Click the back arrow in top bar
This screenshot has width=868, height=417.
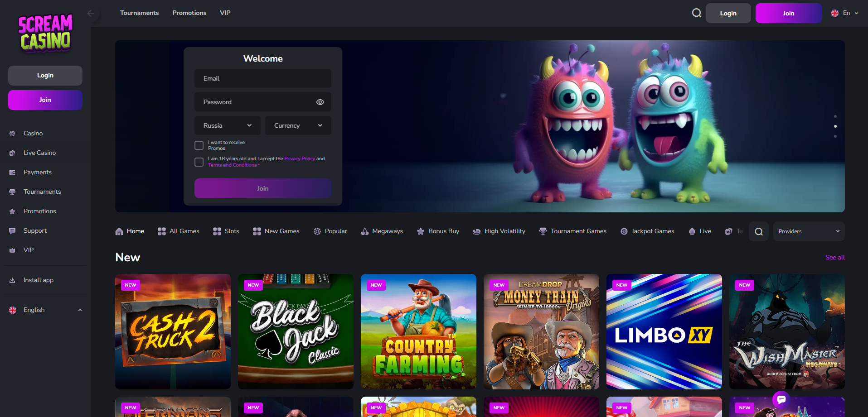91,13
